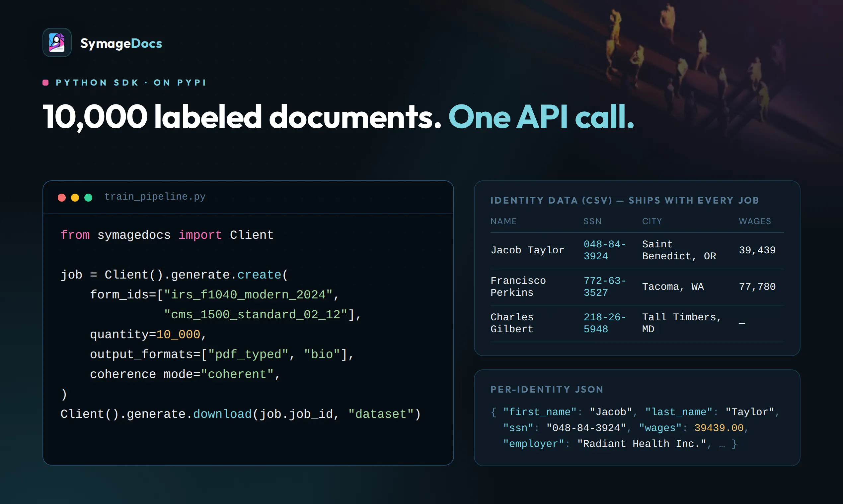This screenshot has width=843, height=504.
Task: Click headline '10,000 labeled documents.'
Action: pos(242,116)
